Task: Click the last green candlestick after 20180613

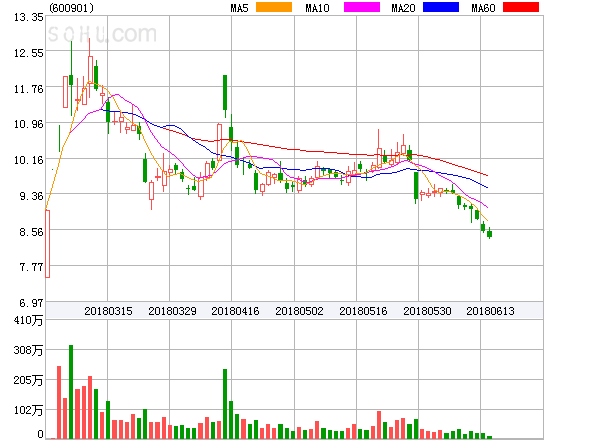Action: click(489, 234)
